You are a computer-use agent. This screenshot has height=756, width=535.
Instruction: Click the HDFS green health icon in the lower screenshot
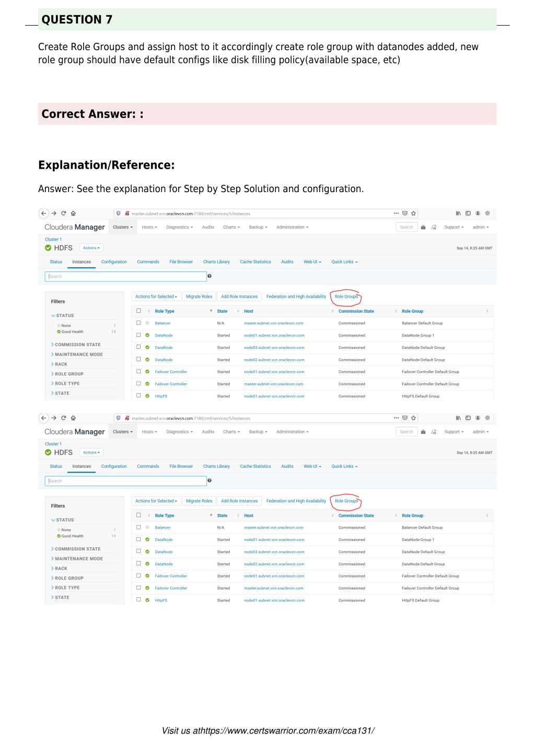[x=48, y=452]
